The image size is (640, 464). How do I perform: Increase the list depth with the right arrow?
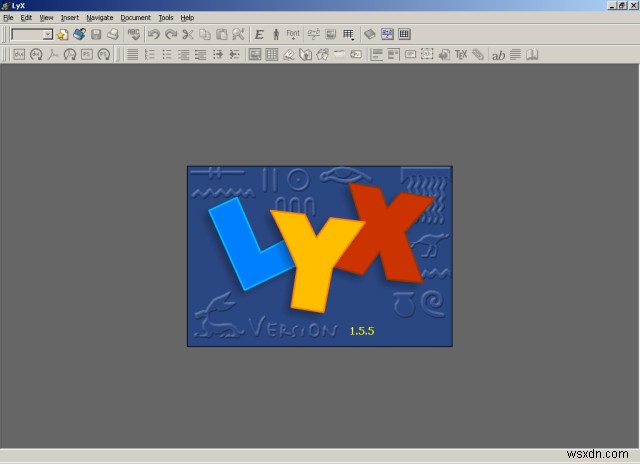[218, 55]
